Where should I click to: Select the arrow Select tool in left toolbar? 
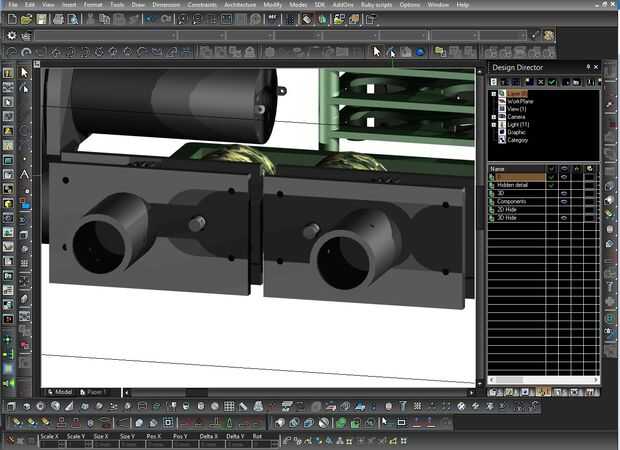click(x=26, y=72)
